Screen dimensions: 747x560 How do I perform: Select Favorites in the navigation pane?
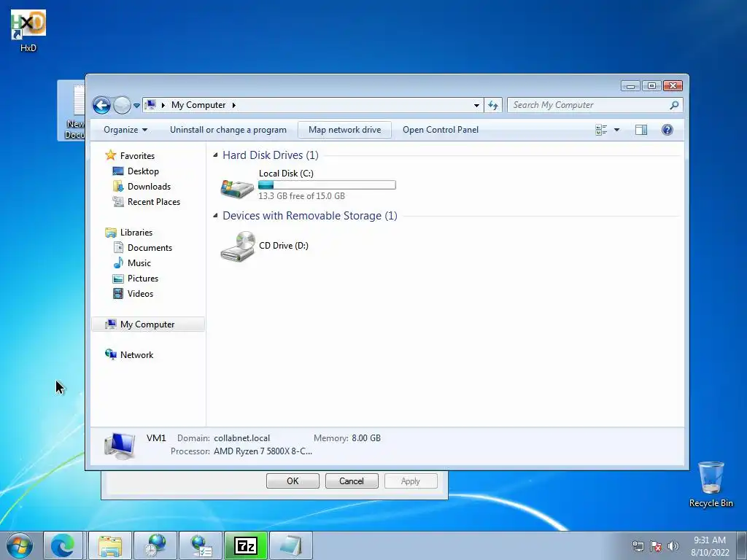pos(137,156)
